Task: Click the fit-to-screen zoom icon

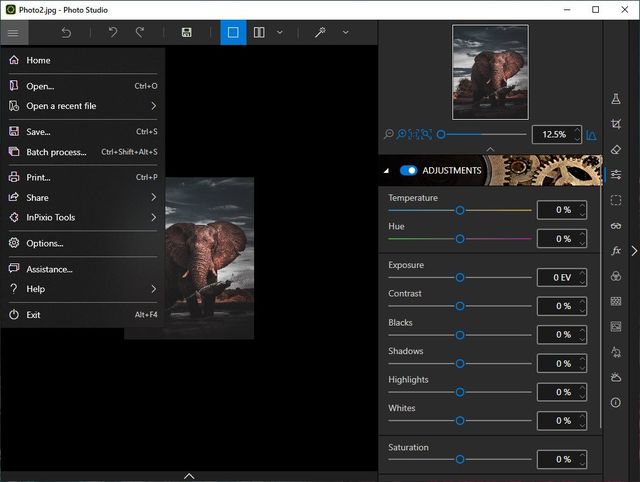Action: point(427,134)
